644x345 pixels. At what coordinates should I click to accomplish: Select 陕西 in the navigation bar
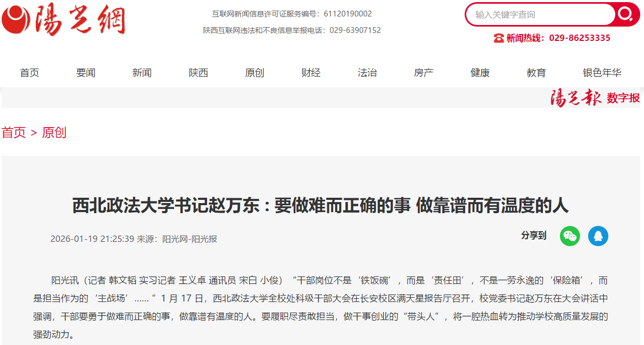(x=199, y=73)
